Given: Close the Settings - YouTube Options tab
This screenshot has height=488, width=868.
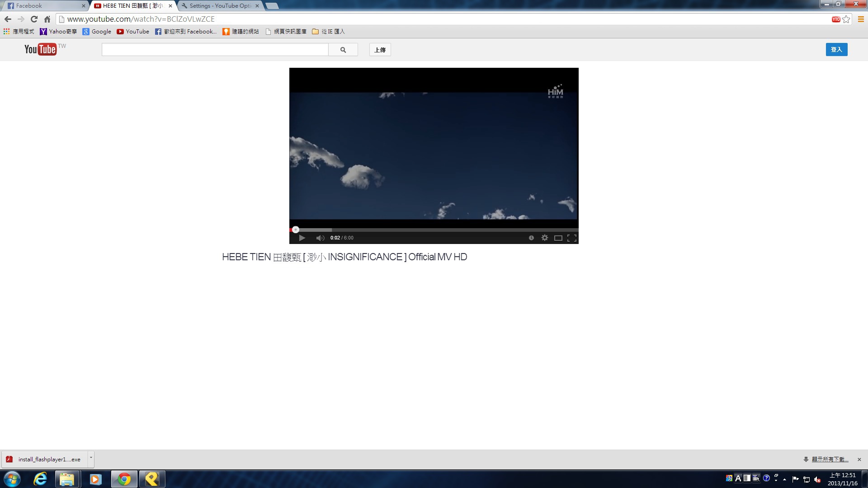Looking at the screenshot, I should pos(257,6).
